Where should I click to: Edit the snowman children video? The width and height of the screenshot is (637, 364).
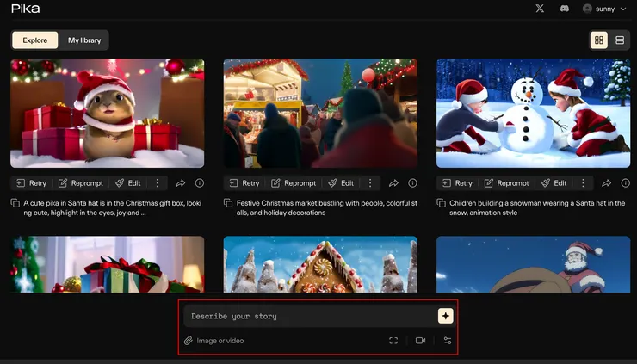(554, 183)
